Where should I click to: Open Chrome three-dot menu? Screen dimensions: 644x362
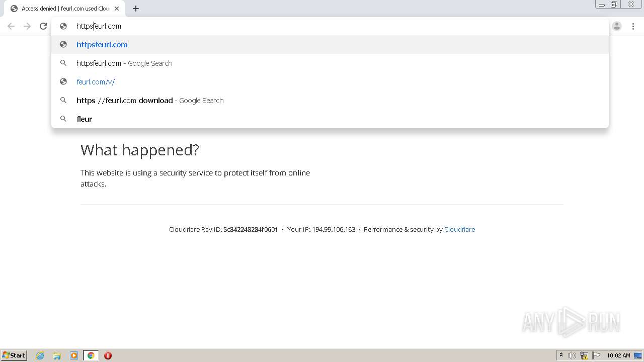coord(633,26)
